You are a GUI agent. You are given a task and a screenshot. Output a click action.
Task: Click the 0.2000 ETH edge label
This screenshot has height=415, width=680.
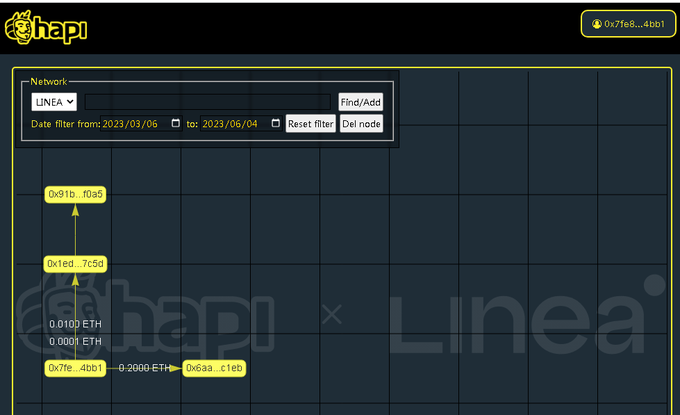(x=144, y=368)
